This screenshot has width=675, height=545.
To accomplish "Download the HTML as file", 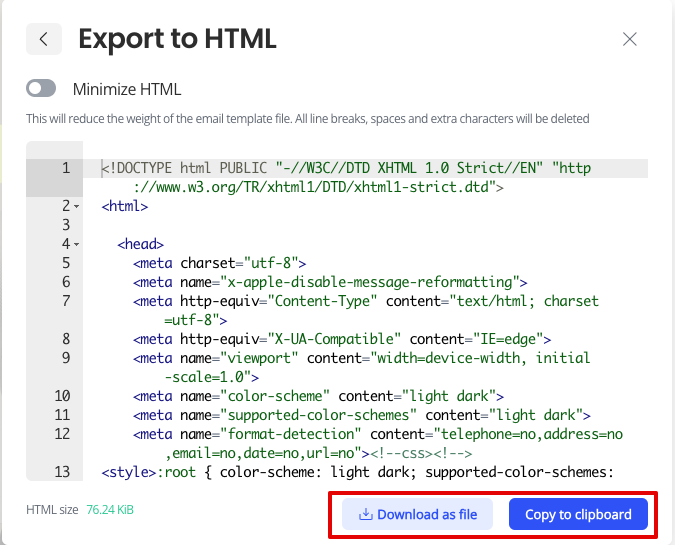I will [x=417, y=514].
